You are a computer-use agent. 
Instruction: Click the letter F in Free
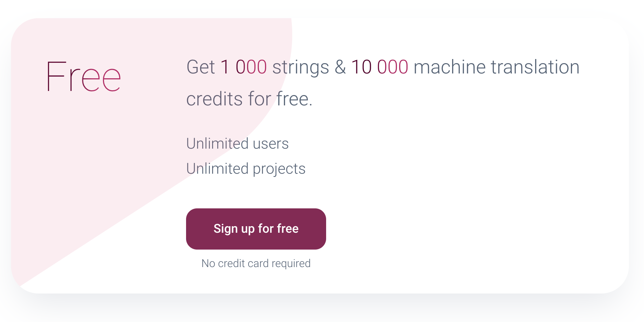click(57, 76)
